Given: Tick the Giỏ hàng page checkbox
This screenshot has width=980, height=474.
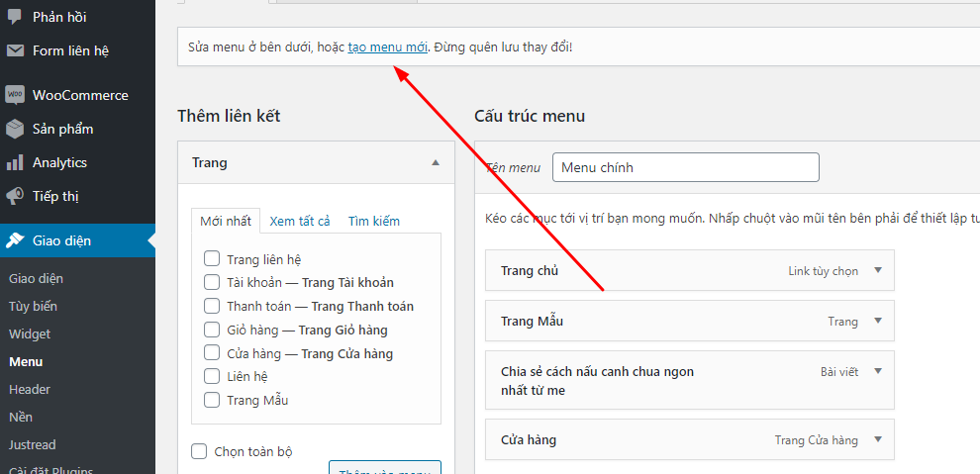Looking at the screenshot, I should click(x=212, y=330).
